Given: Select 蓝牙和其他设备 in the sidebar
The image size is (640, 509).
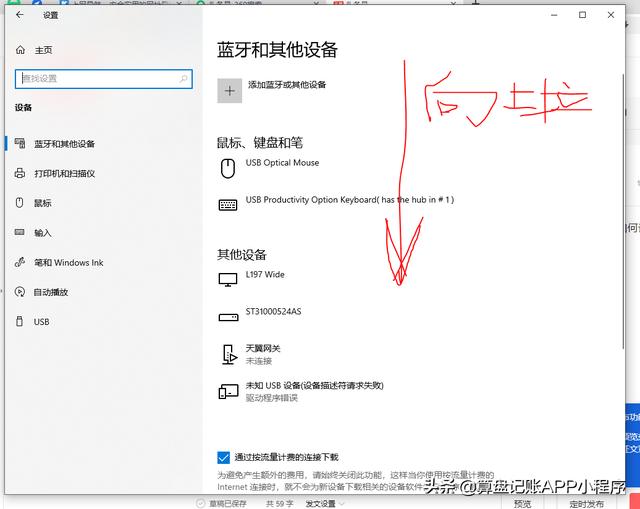Looking at the screenshot, I should click(55, 144).
